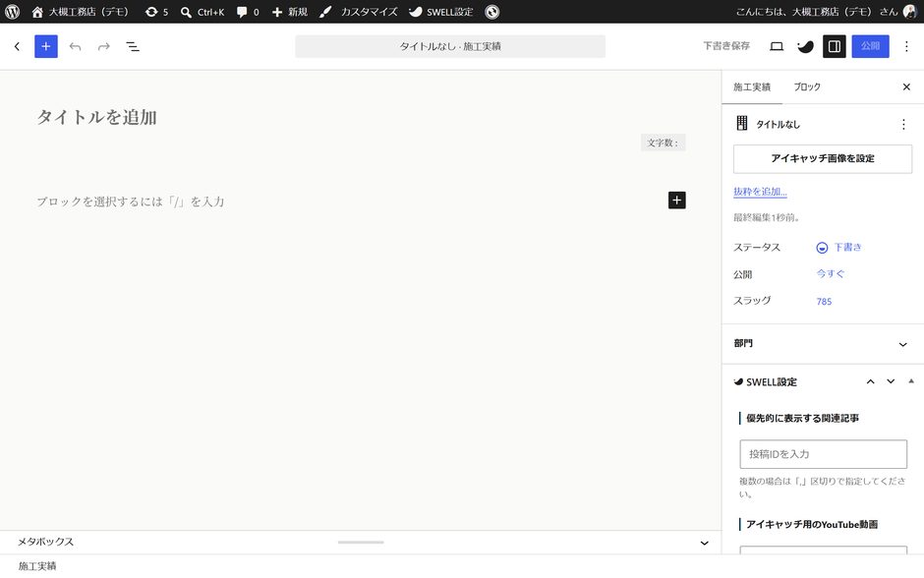Open actions menu next to タイトルなし
924x578 pixels.
[x=903, y=124]
